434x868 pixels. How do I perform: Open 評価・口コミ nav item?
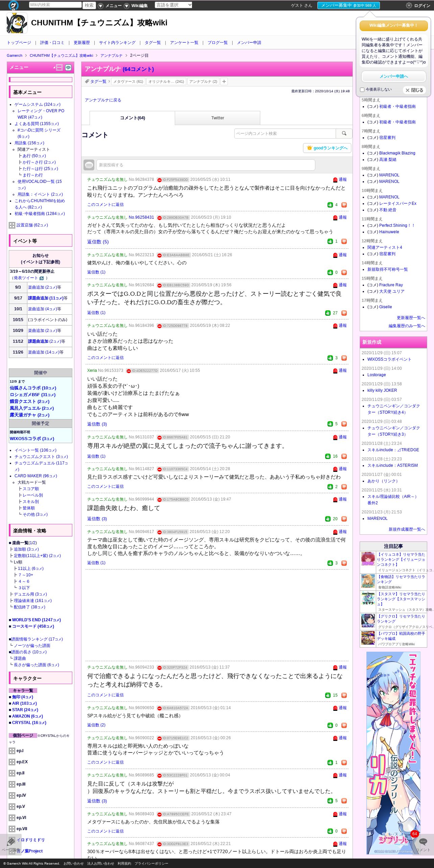pyautogui.click(x=52, y=43)
